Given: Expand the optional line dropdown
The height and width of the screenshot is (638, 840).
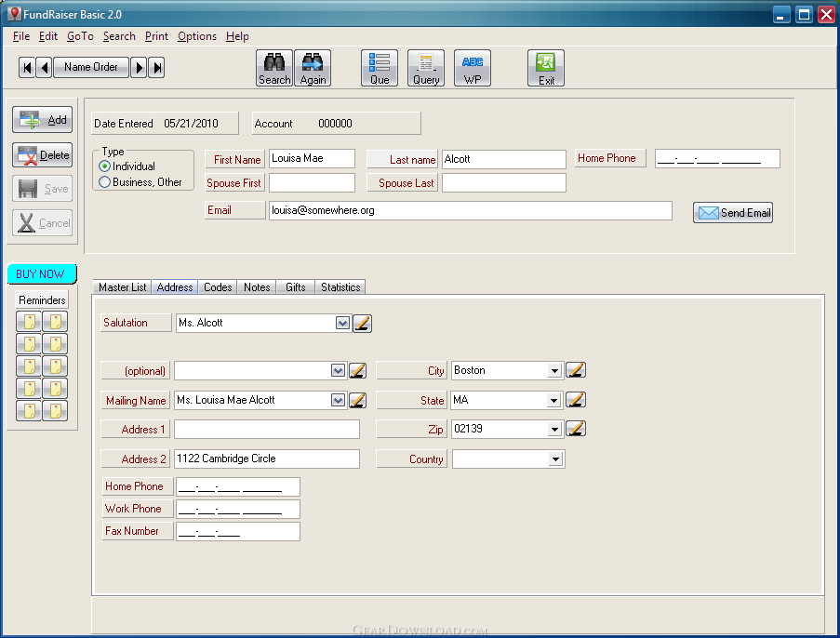Looking at the screenshot, I should tap(338, 371).
